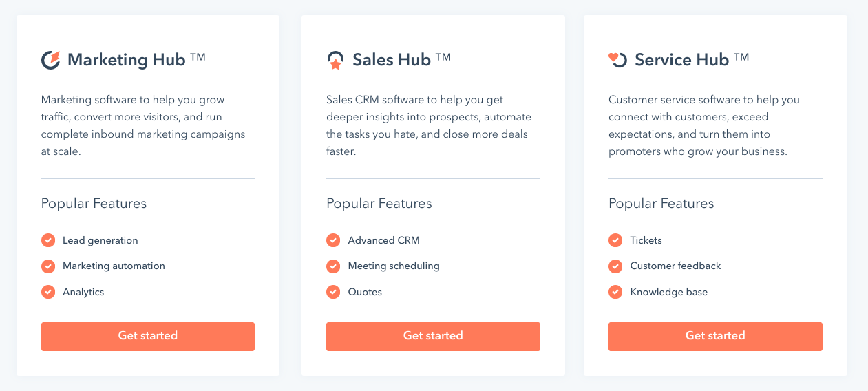Click the checkmark beside Tickets

coord(615,240)
